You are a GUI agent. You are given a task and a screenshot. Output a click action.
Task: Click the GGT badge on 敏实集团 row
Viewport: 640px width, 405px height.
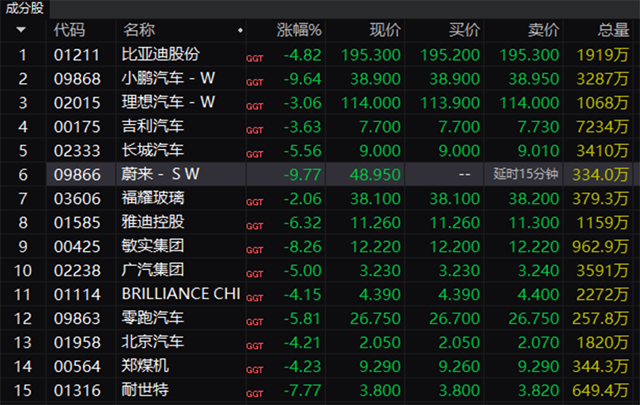click(x=255, y=250)
